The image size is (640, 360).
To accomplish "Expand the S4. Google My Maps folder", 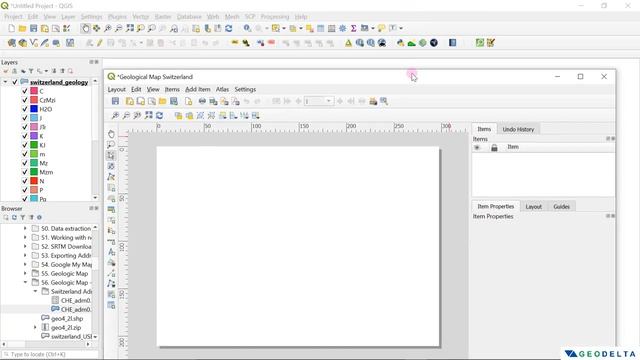I will click(x=25, y=264).
